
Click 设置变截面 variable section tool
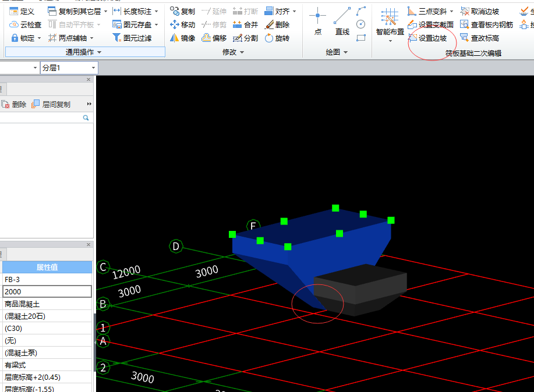tap(431, 25)
